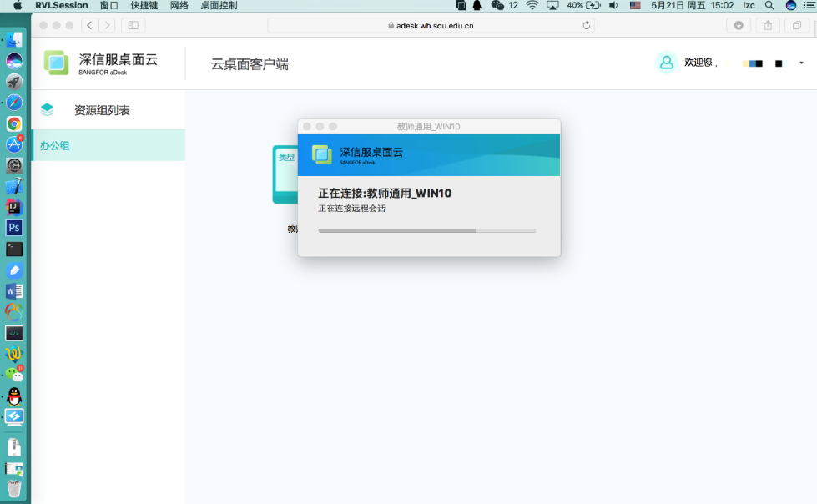Viewport: 817px width, 504px height.
Task: Open Launchpad rocket icon in dock
Action: pos(14,82)
